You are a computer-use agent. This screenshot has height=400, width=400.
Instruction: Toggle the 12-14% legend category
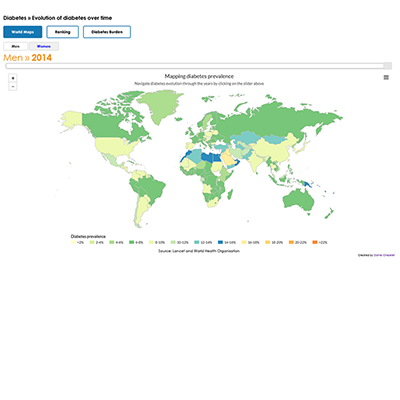[x=203, y=242]
